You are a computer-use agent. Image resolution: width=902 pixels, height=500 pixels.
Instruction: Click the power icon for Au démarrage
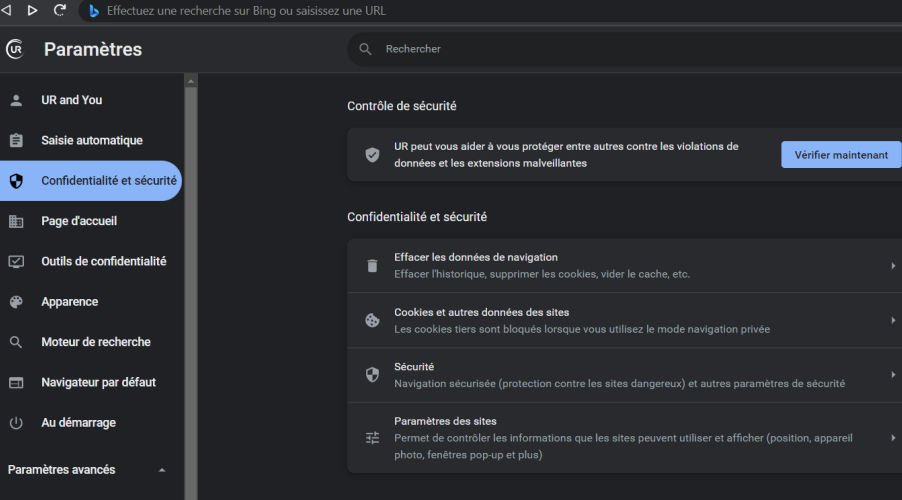click(16, 423)
